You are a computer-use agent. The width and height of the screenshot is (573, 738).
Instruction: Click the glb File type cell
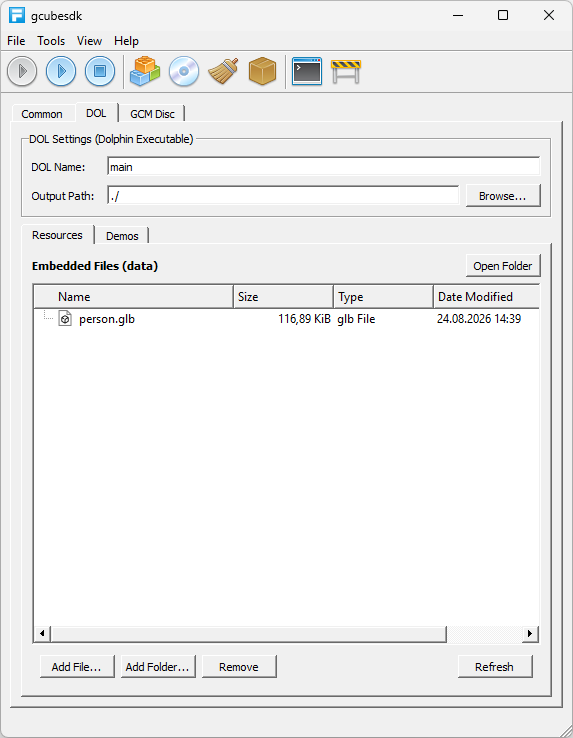356,319
